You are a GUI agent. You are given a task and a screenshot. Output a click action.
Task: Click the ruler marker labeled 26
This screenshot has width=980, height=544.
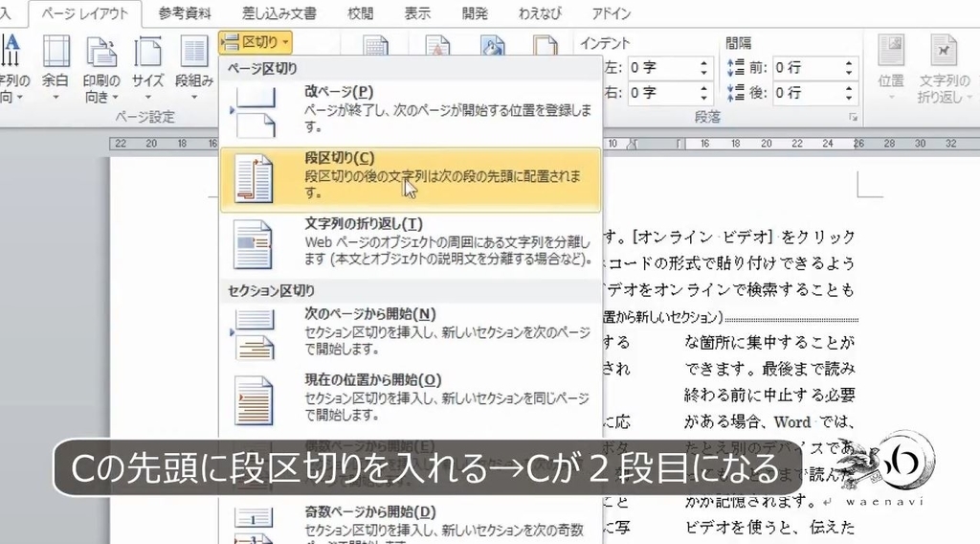pos(858,144)
